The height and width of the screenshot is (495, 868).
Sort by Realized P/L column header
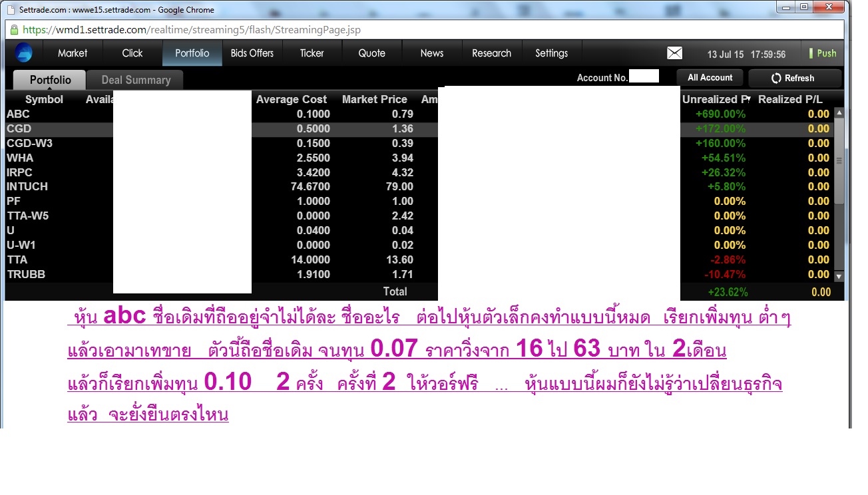791,99
